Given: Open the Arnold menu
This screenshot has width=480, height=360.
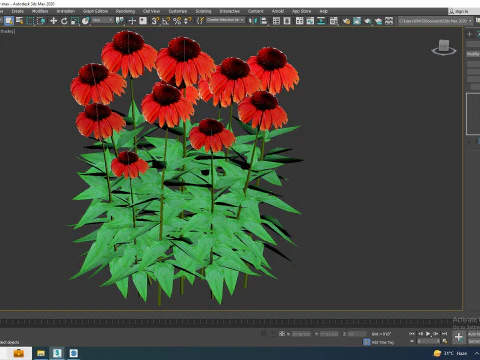Looking at the screenshot, I should coord(278,11).
